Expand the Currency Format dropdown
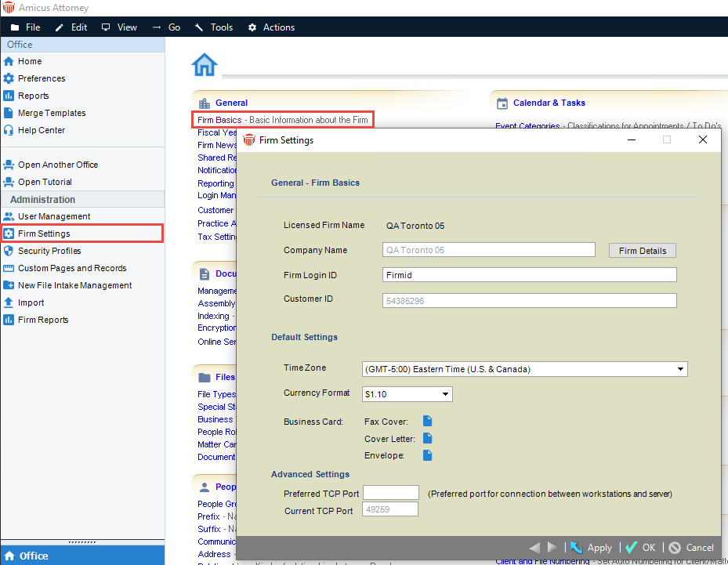The image size is (728, 565). 445,394
